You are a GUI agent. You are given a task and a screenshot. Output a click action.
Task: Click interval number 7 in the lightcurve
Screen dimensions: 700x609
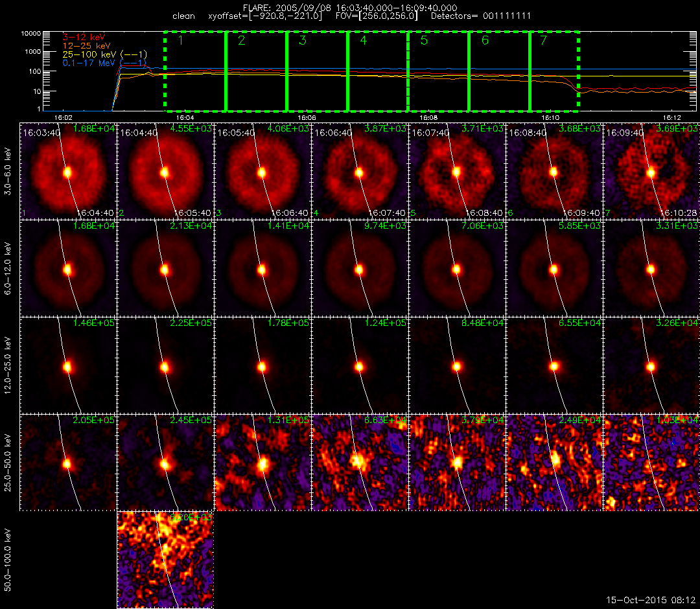(x=543, y=41)
